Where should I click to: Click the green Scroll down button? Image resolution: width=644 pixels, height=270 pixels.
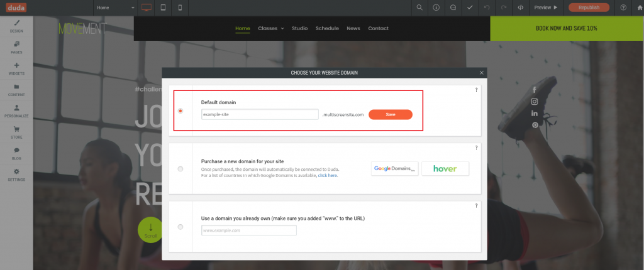pos(150,230)
